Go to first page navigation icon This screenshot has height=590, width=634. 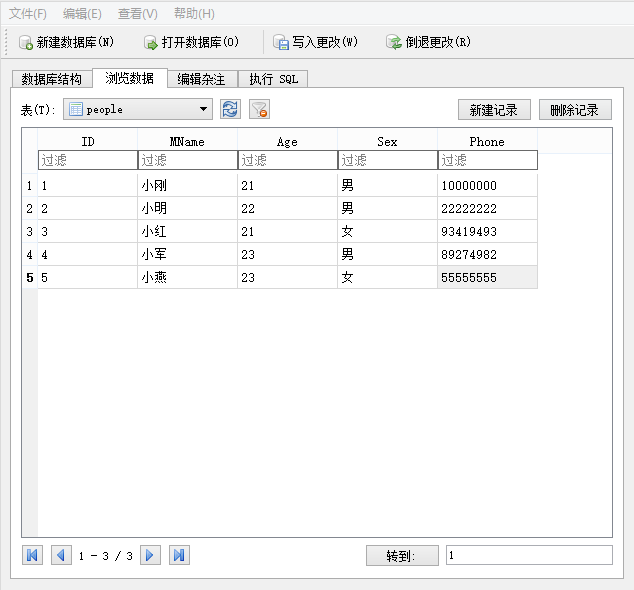32,555
